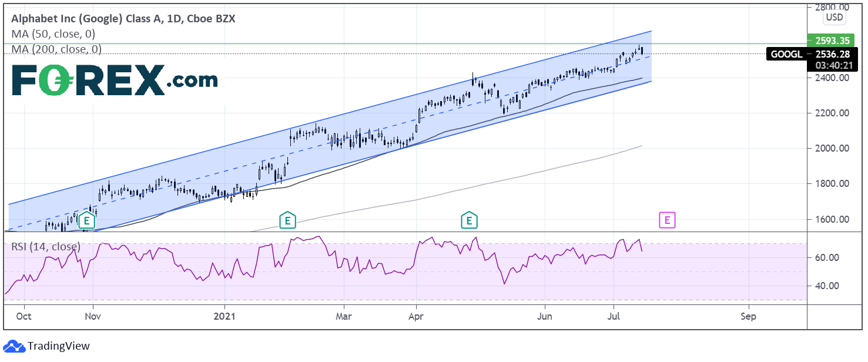Click the earnings marker near November
Screen dimensions: 868x362
[x=86, y=221]
